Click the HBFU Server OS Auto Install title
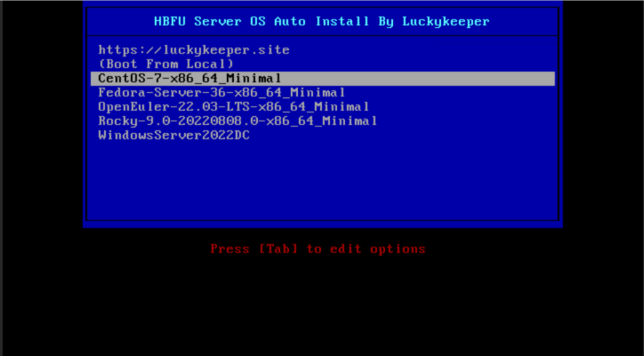 (x=322, y=22)
